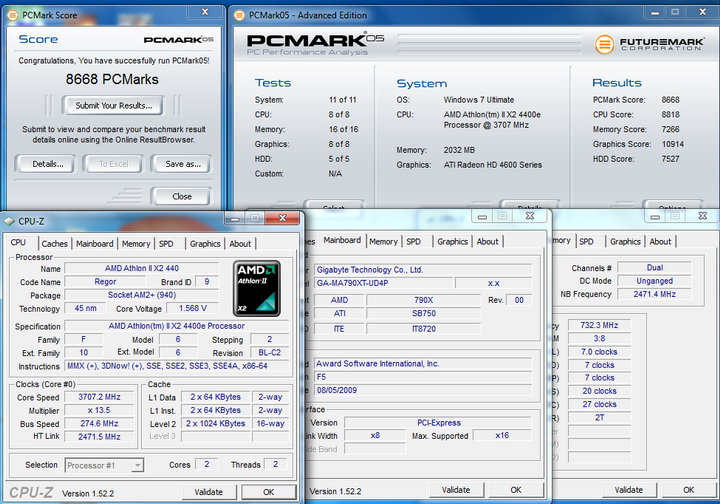Click Submit Your Results button
720x504 pixels.
(113, 106)
